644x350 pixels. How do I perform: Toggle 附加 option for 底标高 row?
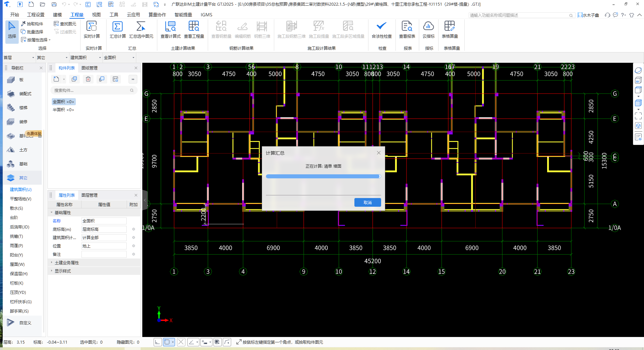point(134,229)
